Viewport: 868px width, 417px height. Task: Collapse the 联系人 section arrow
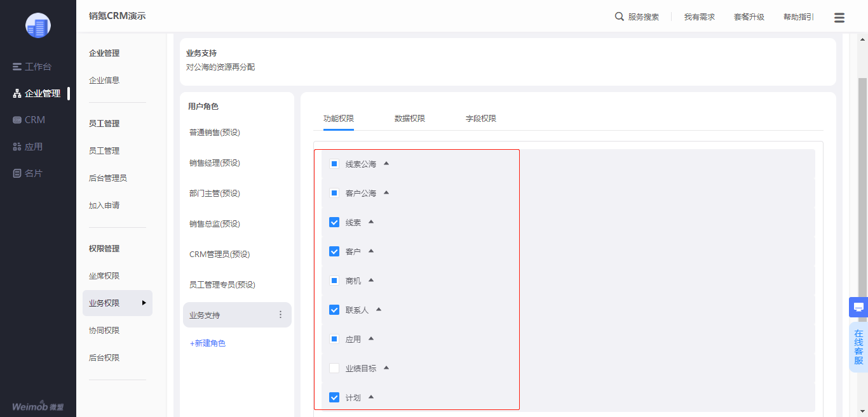click(x=379, y=309)
